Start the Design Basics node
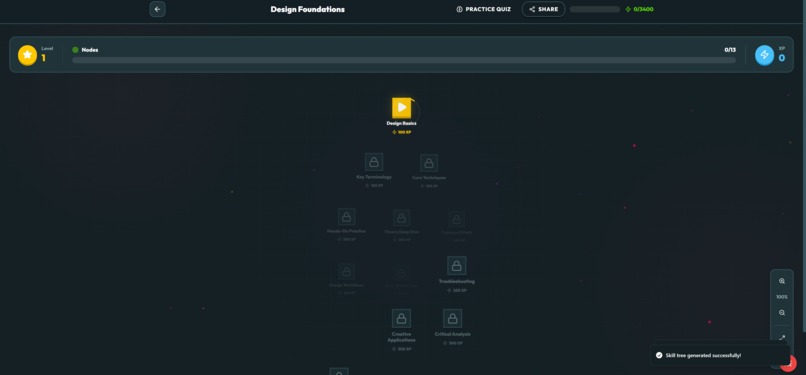The width and height of the screenshot is (806, 375). [401, 108]
